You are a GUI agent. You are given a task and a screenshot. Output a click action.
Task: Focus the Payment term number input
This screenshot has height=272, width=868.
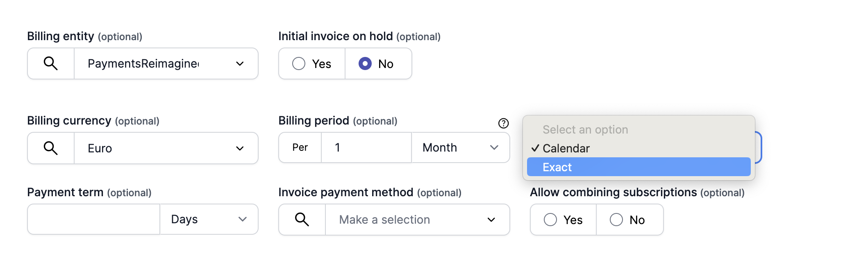[x=93, y=219]
